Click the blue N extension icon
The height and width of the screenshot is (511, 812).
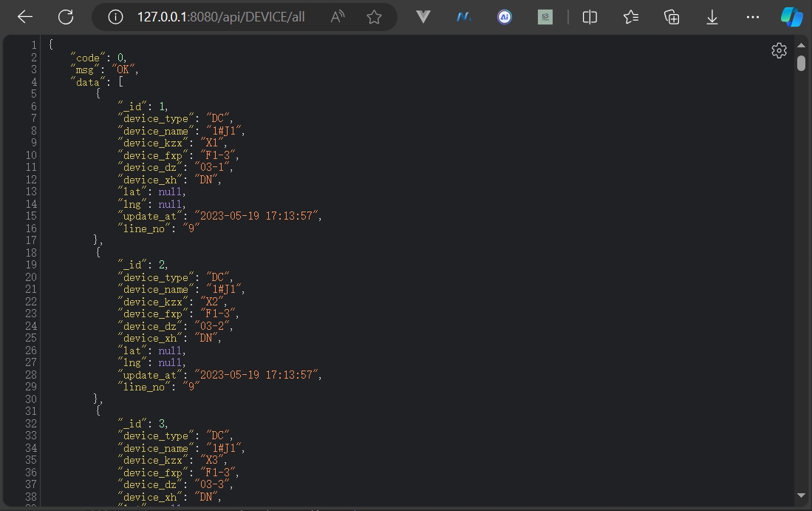tap(464, 17)
